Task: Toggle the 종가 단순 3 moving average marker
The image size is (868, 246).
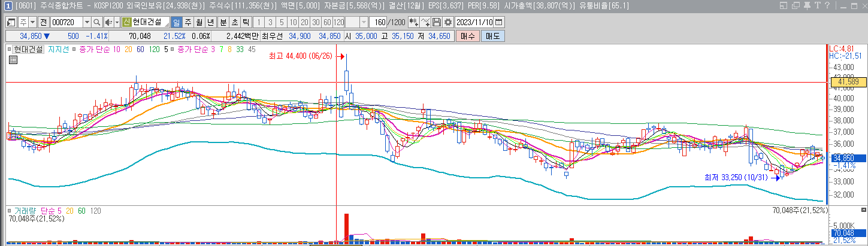Action: (174, 49)
